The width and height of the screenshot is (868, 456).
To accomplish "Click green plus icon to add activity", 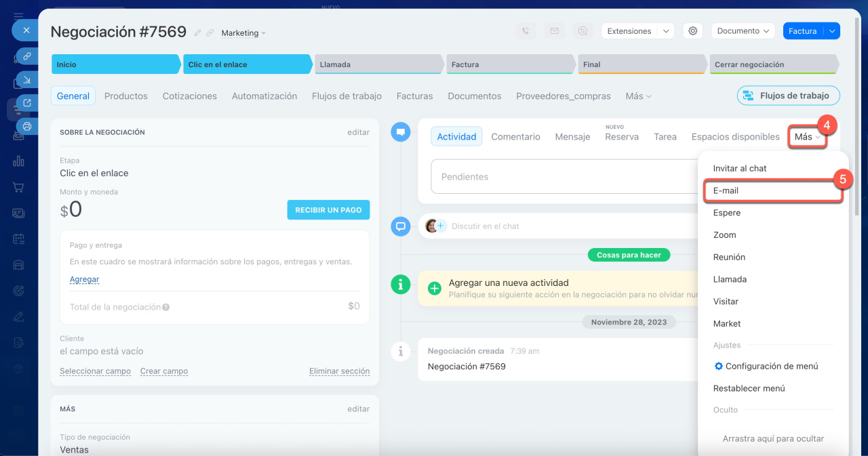I will pos(435,289).
